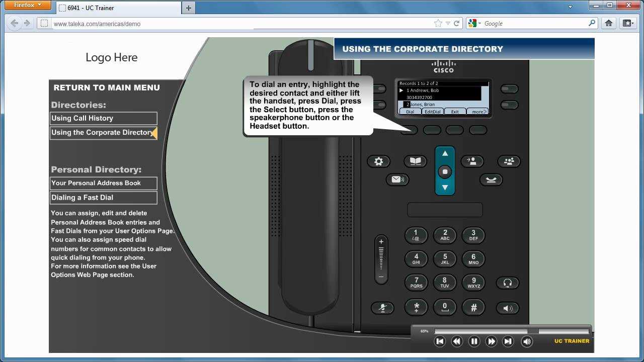Click the navigation up arrow on phone
The width and height of the screenshot is (644, 362).
coord(445,154)
